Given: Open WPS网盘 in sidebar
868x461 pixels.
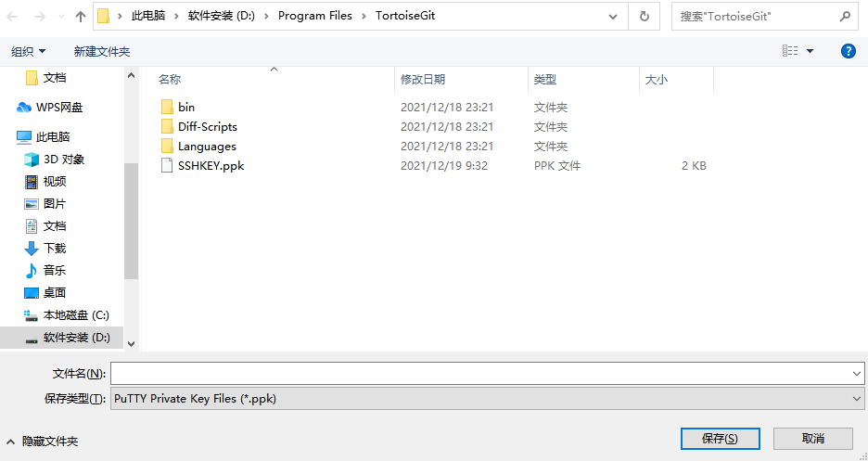Looking at the screenshot, I should pos(59,108).
